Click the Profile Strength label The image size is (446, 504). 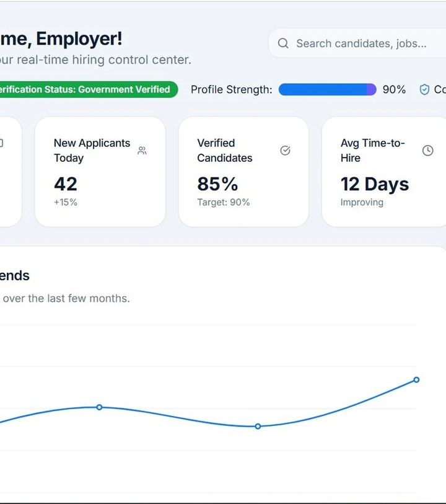(x=231, y=89)
